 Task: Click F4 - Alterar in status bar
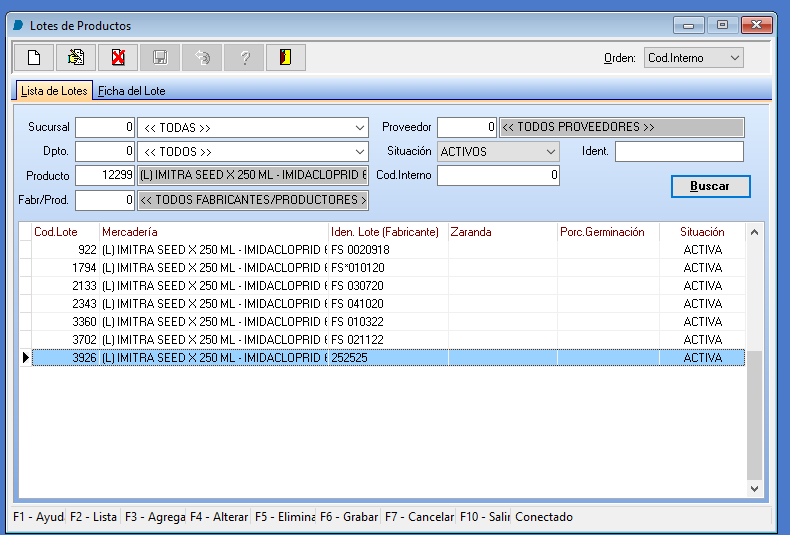click(219, 517)
